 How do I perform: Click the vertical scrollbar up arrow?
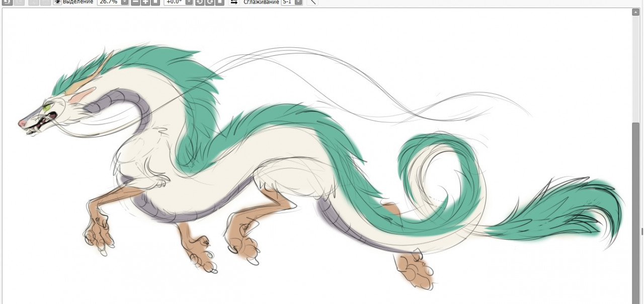coord(635,12)
